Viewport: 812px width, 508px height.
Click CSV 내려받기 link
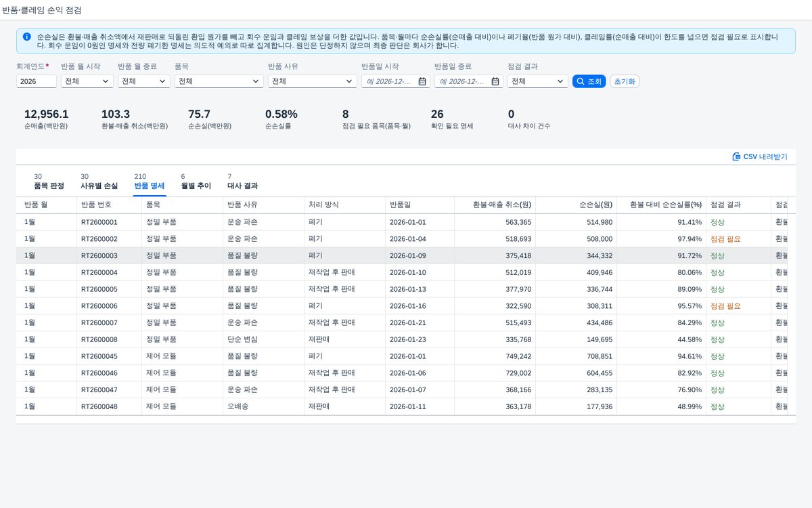[760, 156]
